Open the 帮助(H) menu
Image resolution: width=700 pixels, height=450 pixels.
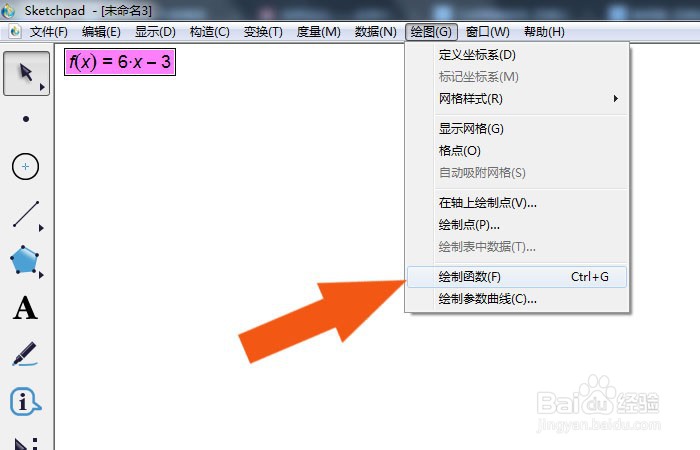[x=544, y=32]
